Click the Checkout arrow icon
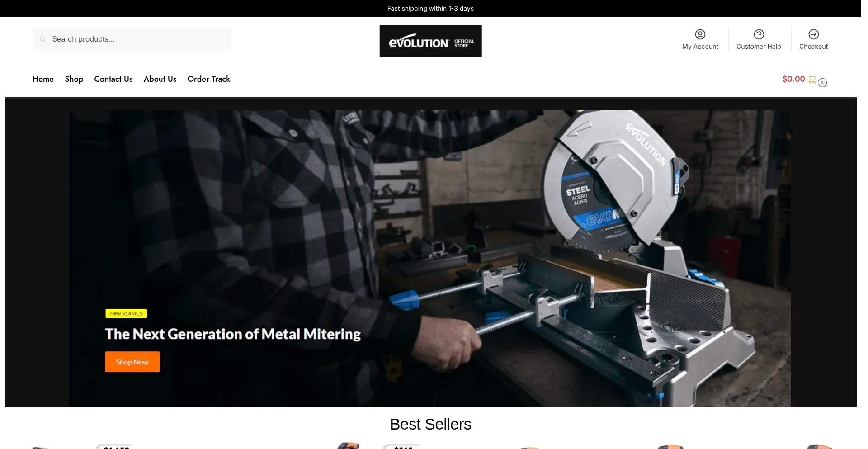This screenshot has height=449, width=868. point(814,34)
